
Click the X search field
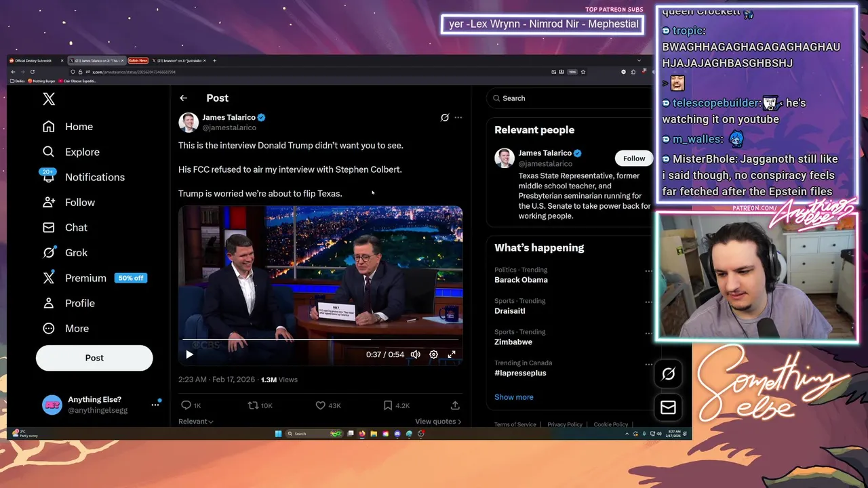point(570,98)
